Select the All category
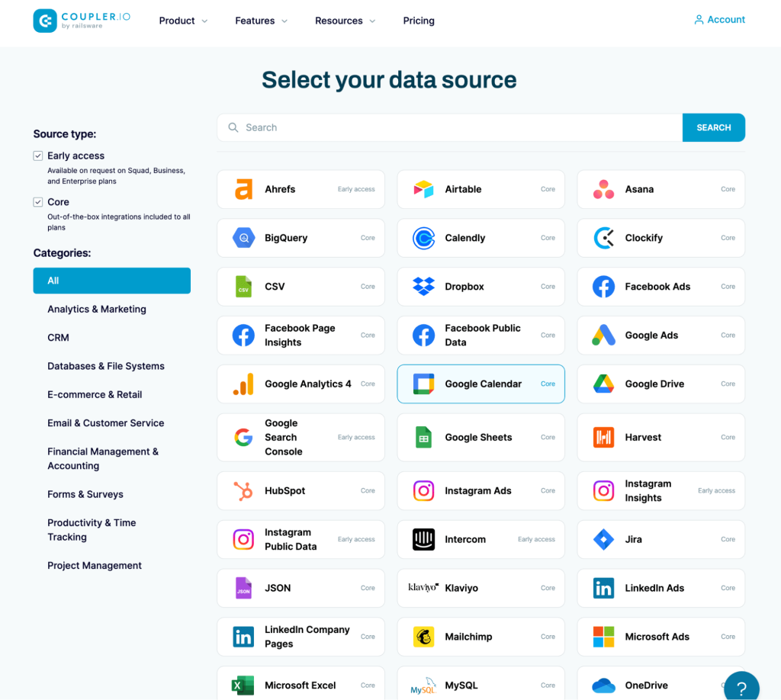The height and width of the screenshot is (700, 781). click(112, 281)
